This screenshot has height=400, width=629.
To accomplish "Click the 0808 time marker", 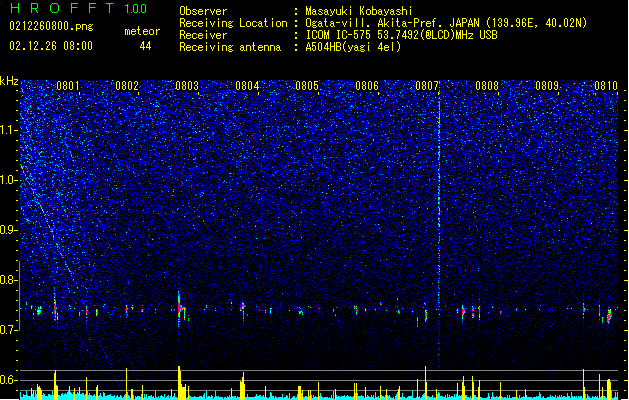I will point(487,86).
